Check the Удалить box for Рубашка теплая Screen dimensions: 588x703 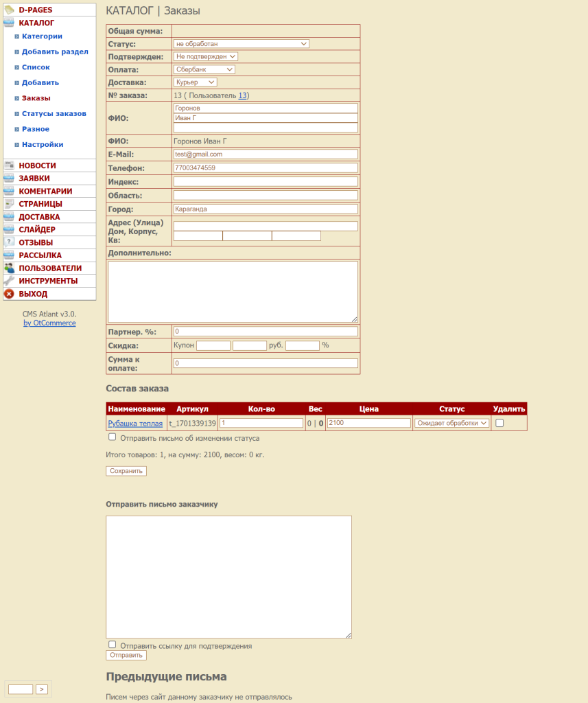[x=499, y=423]
